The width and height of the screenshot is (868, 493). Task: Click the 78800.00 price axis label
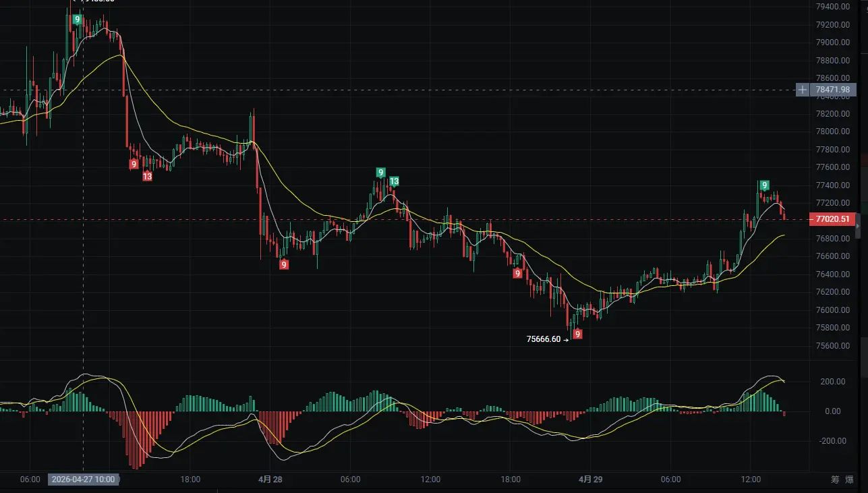pos(832,61)
